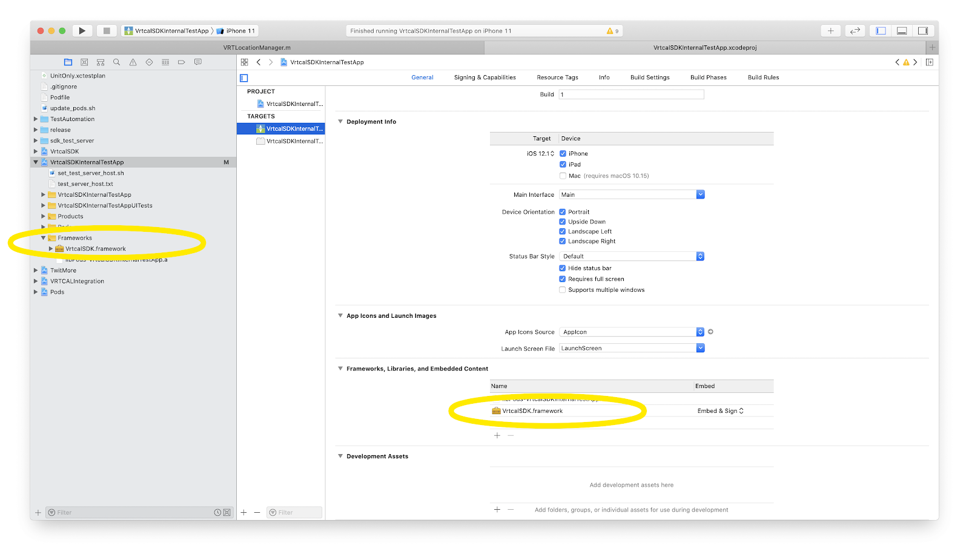Switch to VRTLocationManager.m editor tab
The width and height of the screenshot is (969, 560).
257,48
